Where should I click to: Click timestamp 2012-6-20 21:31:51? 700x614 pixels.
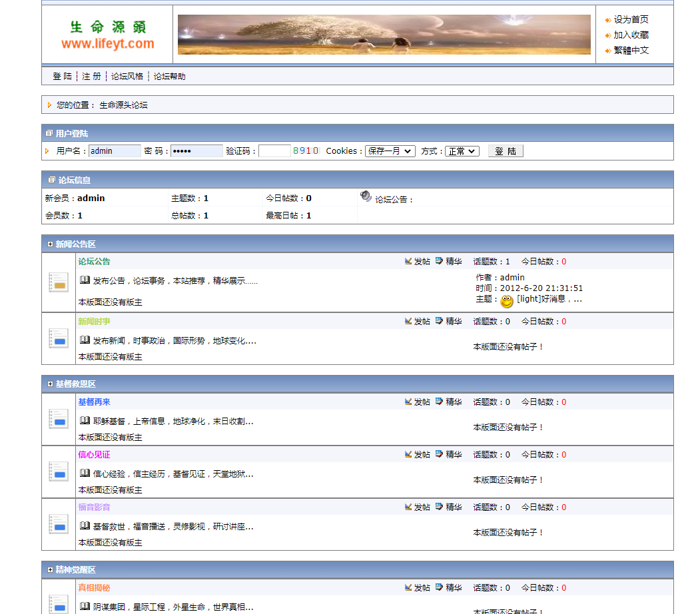pyautogui.click(x=541, y=288)
